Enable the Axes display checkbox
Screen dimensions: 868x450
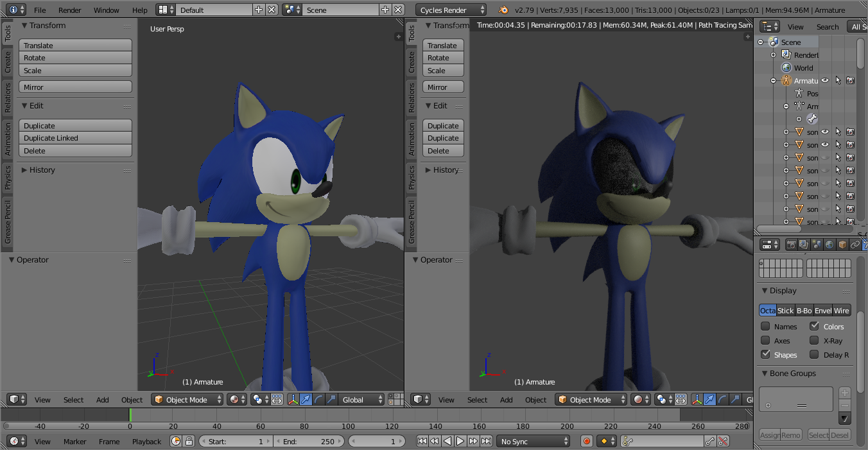point(765,340)
